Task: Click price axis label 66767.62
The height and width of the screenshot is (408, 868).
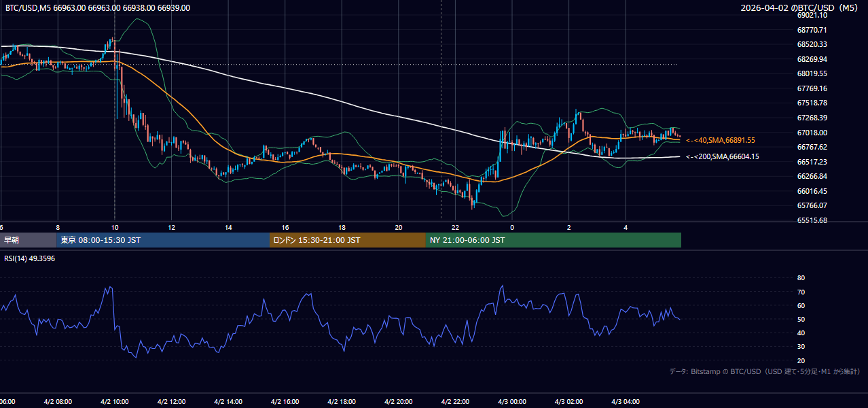Action: [812, 147]
